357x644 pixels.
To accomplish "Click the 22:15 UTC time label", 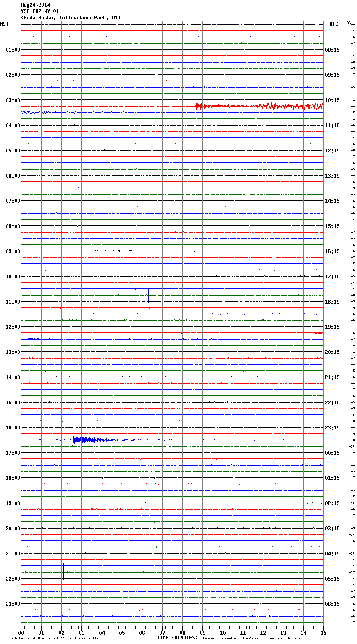I will pyautogui.click(x=332, y=402).
